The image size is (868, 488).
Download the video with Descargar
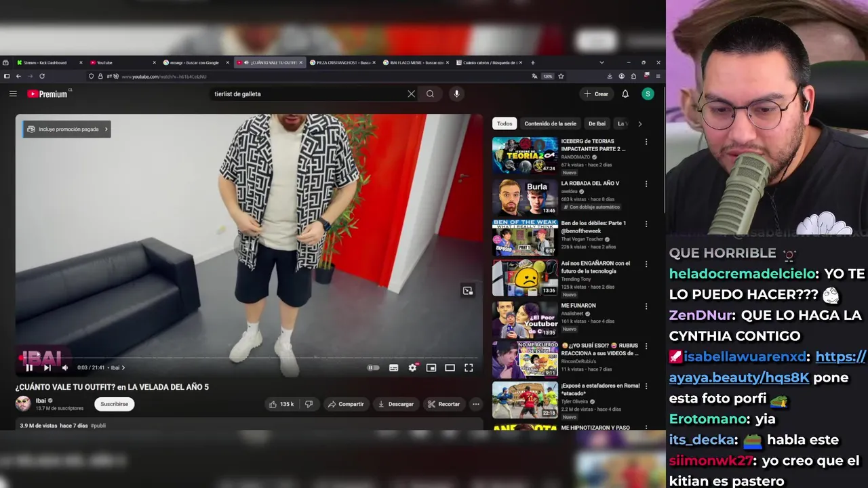tap(396, 404)
